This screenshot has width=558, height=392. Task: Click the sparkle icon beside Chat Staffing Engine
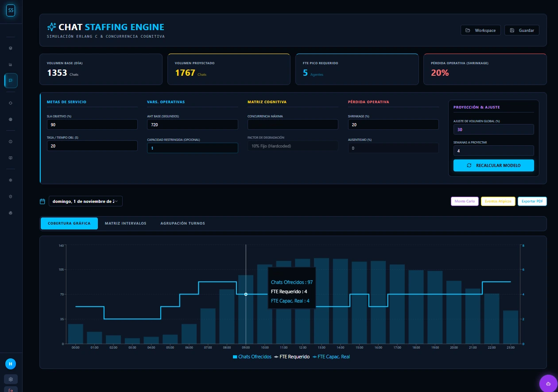click(51, 27)
